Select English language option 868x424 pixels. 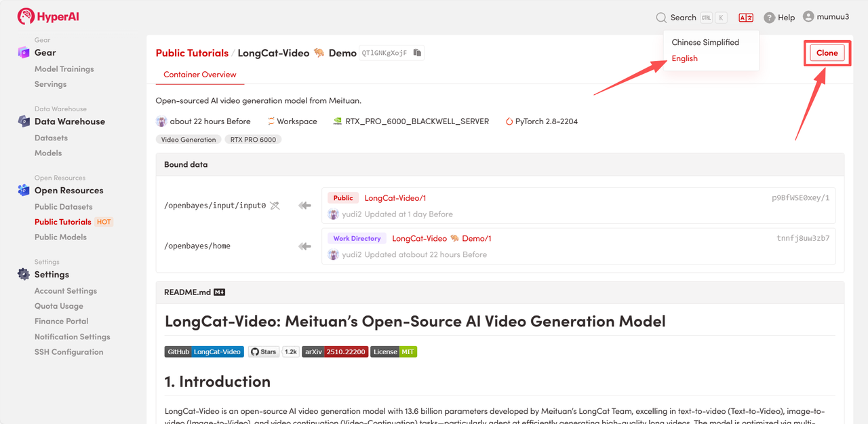coord(684,58)
